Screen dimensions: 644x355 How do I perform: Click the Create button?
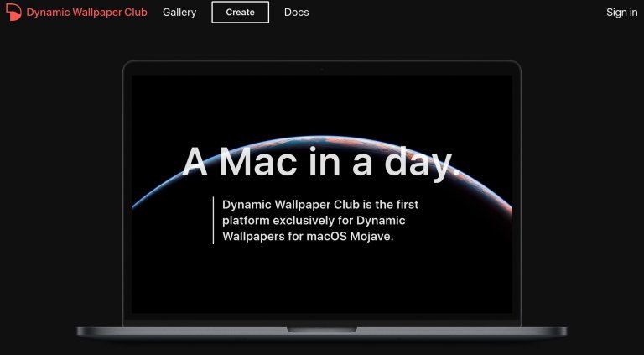241,13
